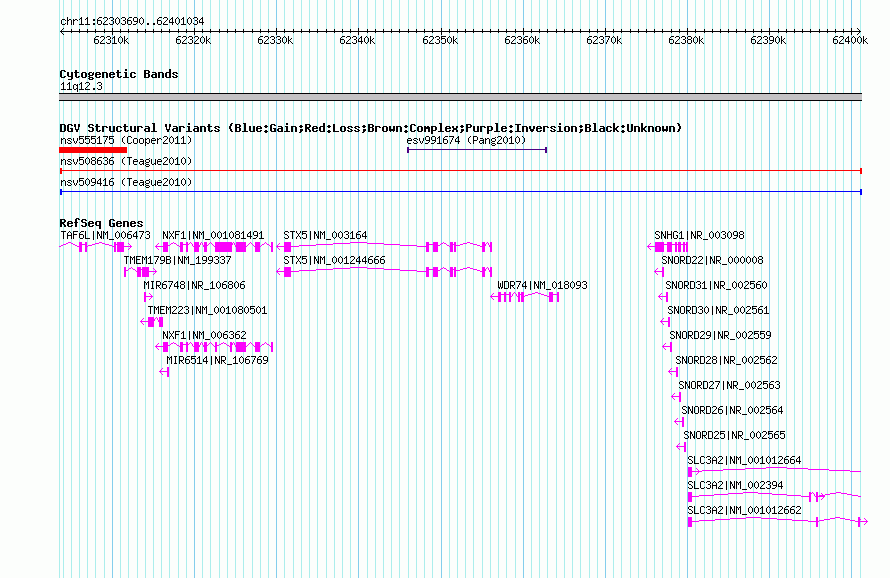Select the STX5|NM_003164 gene glyph
The width and height of the screenshot is (890, 578).
click(384, 246)
